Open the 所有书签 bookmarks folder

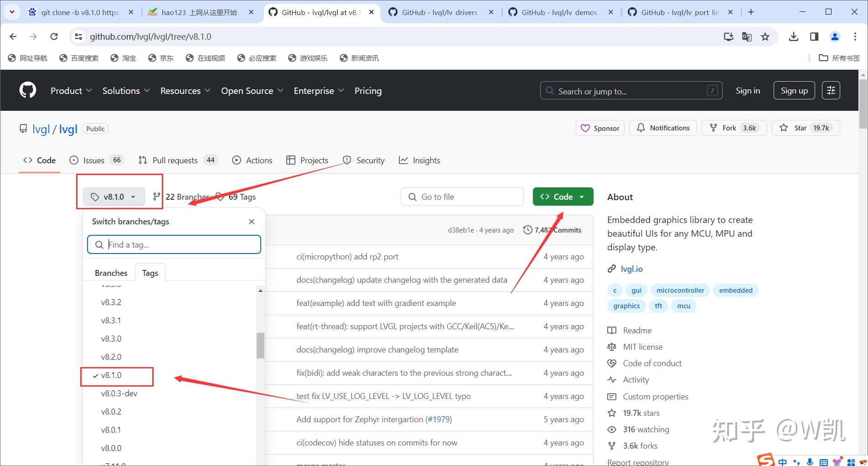click(839, 58)
